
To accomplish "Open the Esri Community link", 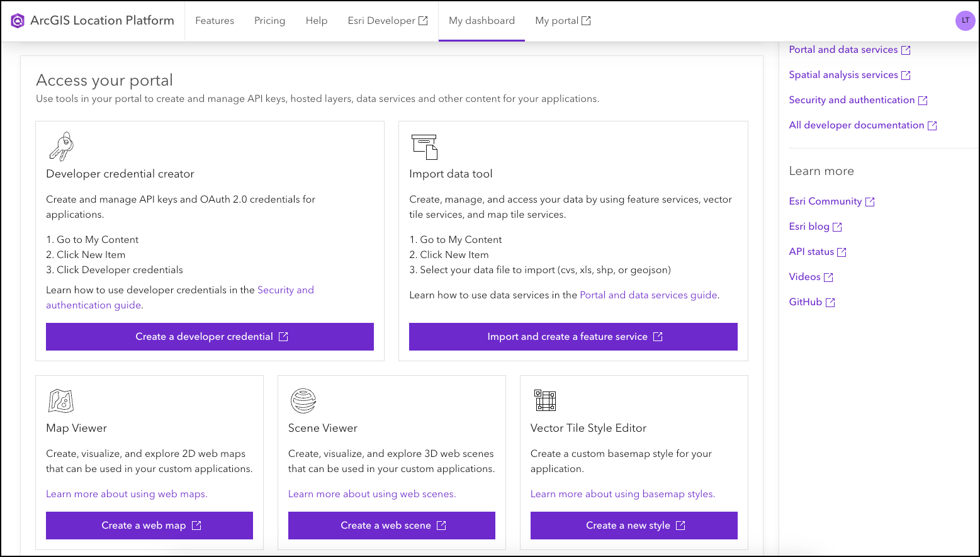I will click(825, 201).
